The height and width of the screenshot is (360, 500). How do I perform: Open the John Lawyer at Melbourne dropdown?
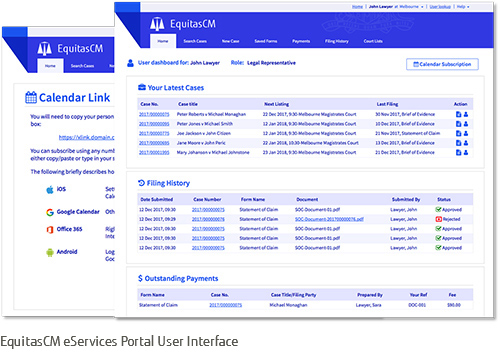tap(396, 6)
